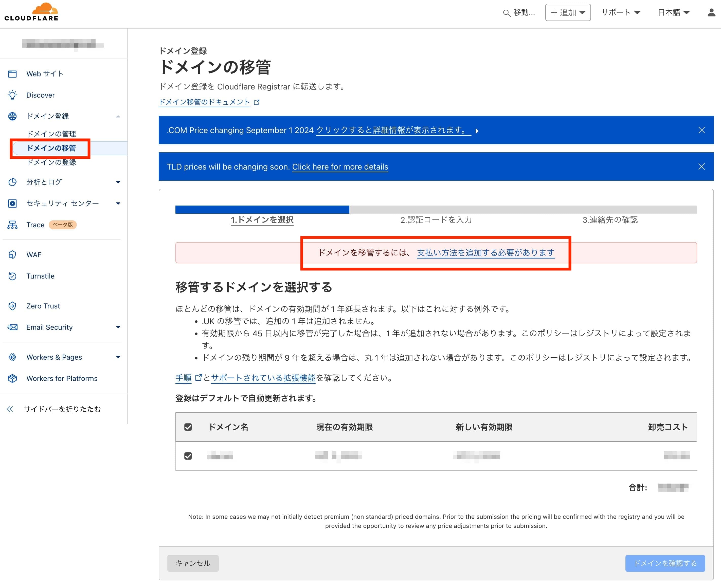Click external link icon beside ドメイン移管のドキュメント
The width and height of the screenshot is (721, 588).
click(x=257, y=102)
